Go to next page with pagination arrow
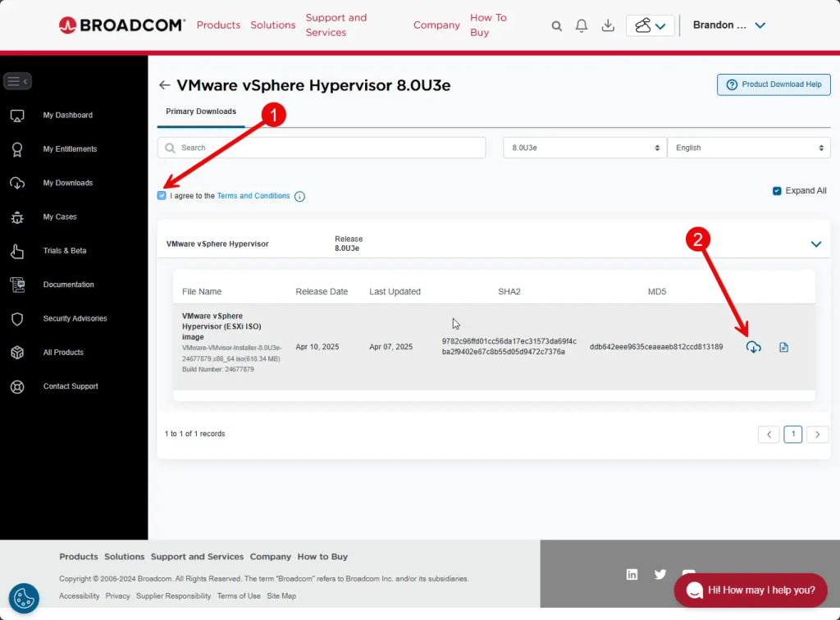Screen dimensions: 840x620 pyautogui.click(x=817, y=435)
